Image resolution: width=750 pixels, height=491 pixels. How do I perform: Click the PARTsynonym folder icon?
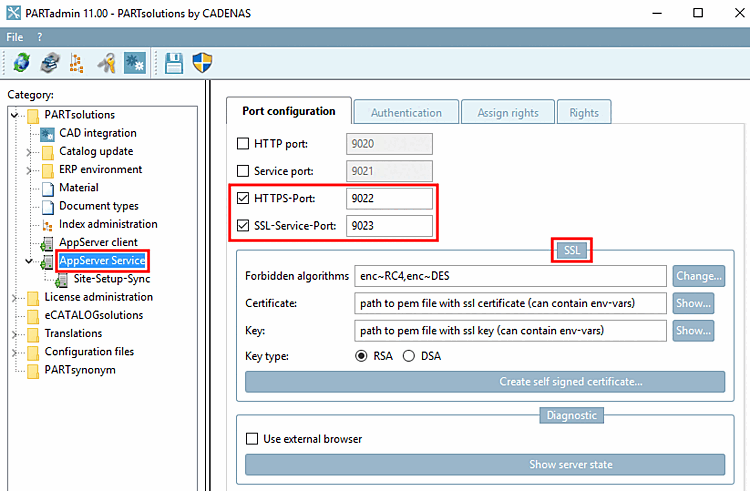(33, 371)
